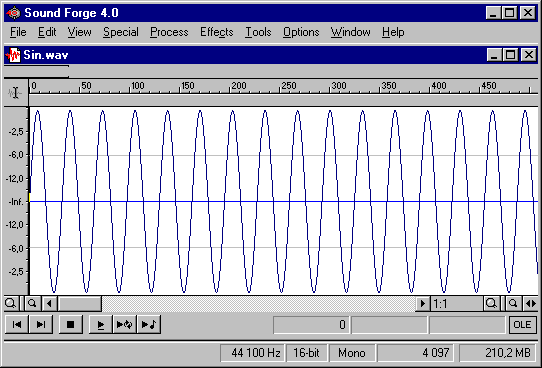
Task: Click the 1:1 zoom ratio field
Action: (457, 304)
